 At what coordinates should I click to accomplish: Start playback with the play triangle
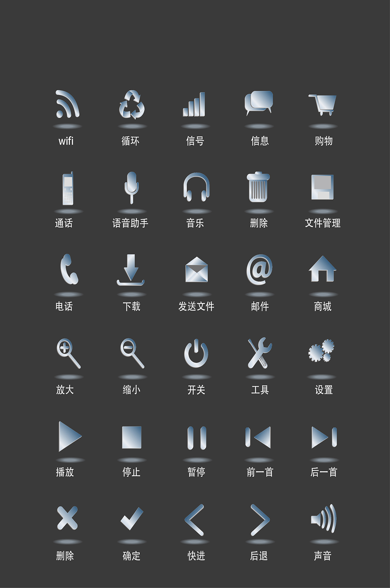[70, 437]
